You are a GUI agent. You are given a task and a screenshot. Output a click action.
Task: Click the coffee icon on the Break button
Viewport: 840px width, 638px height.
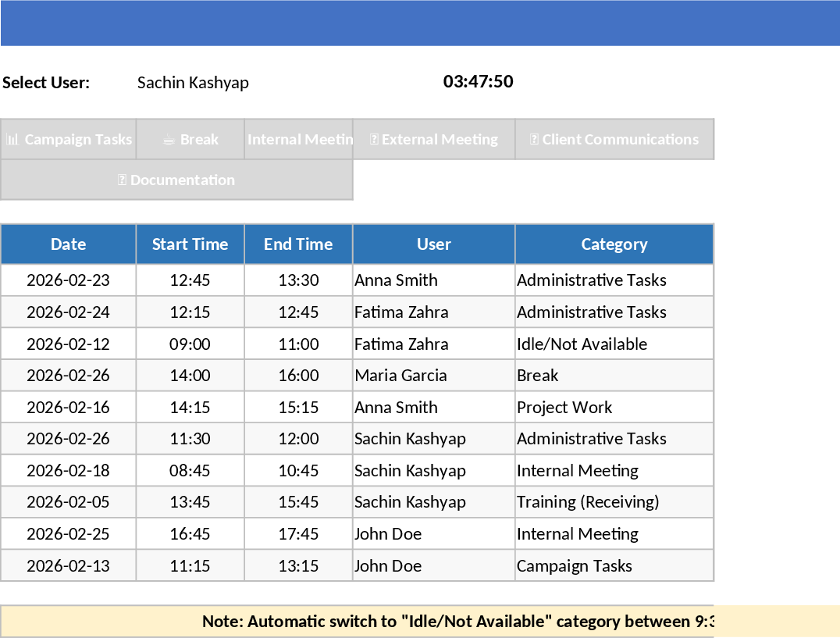(x=169, y=139)
